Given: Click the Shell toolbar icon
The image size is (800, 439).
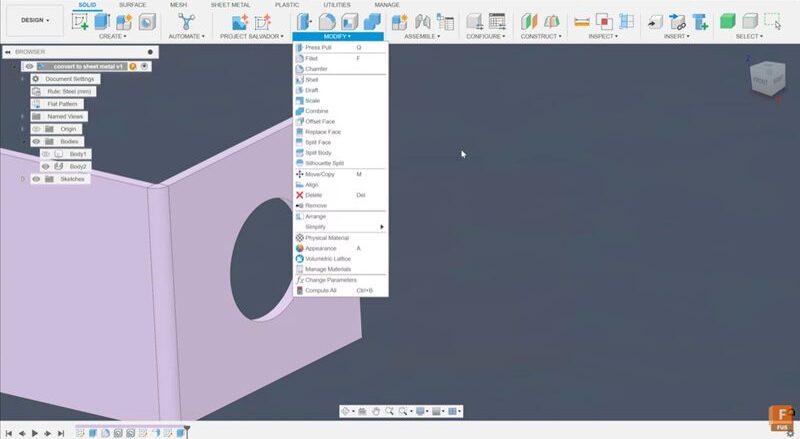Looking at the screenshot, I should (349, 21).
